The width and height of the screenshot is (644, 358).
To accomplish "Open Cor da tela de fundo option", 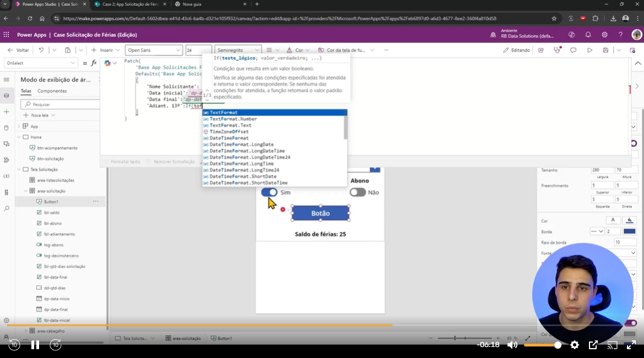I will pyautogui.click(x=346, y=50).
